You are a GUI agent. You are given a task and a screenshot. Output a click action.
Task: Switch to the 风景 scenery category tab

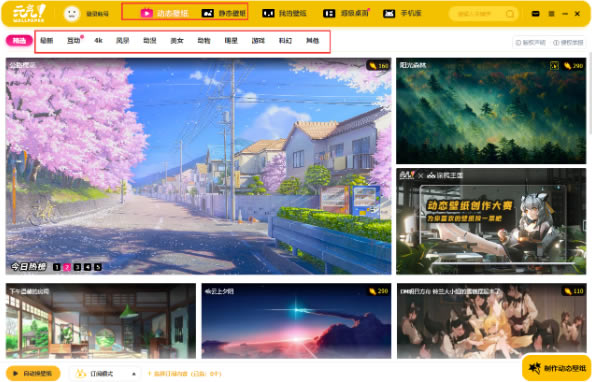click(x=123, y=40)
